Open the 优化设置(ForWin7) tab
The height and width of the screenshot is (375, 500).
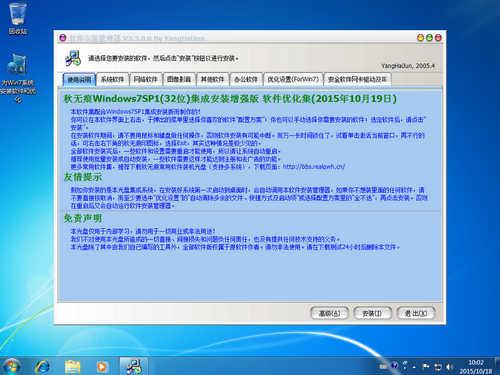pos(293,79)
